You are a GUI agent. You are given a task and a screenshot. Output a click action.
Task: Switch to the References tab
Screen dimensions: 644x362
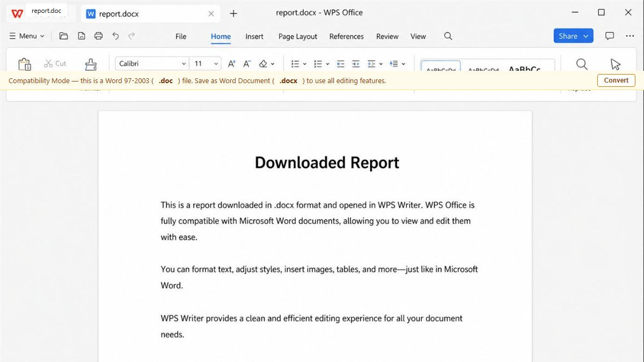tap(347, 36)
